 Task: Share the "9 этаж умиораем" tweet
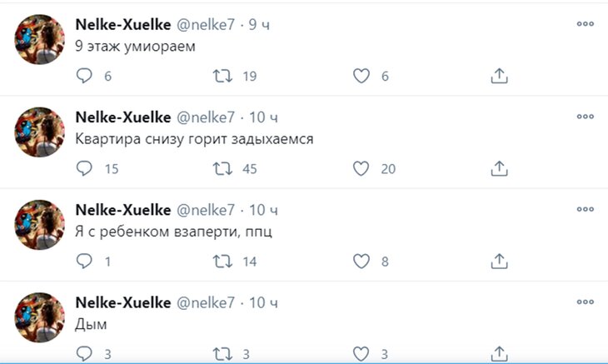coord(499,76)
